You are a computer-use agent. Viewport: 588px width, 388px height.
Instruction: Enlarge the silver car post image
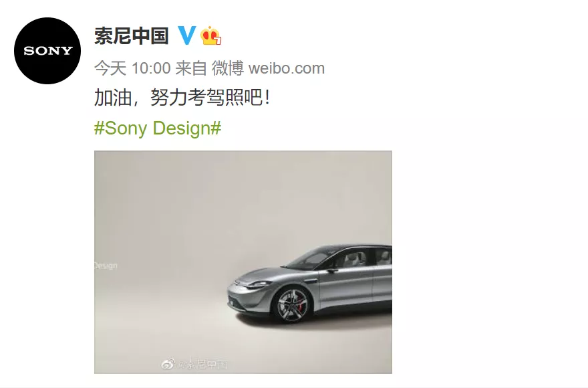243,262
